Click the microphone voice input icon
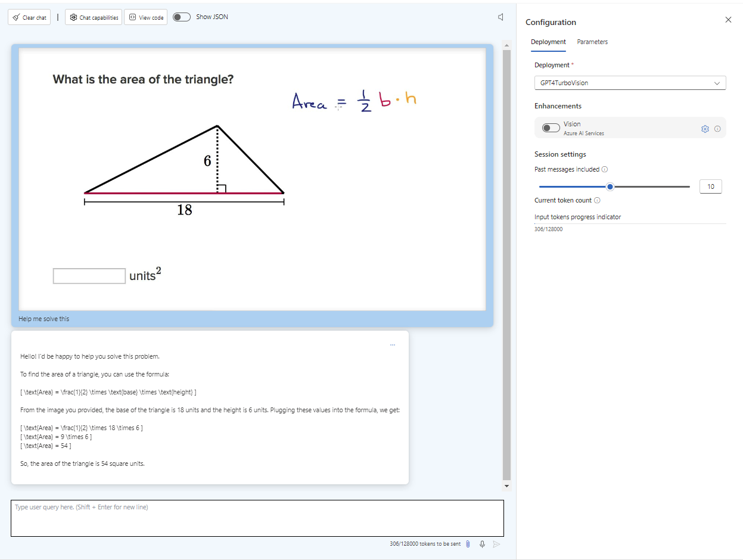This screenshot has height=560, width=743. [482, 544]
